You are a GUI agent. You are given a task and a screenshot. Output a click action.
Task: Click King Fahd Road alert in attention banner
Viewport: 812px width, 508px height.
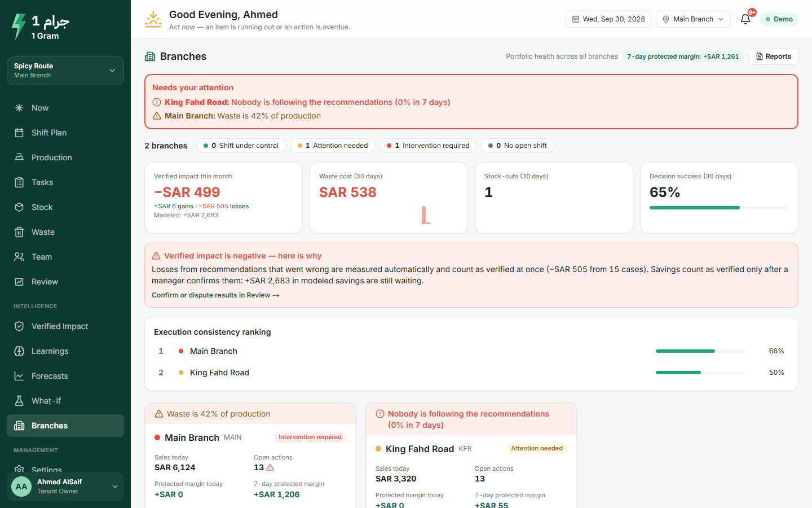pos(302,102)
